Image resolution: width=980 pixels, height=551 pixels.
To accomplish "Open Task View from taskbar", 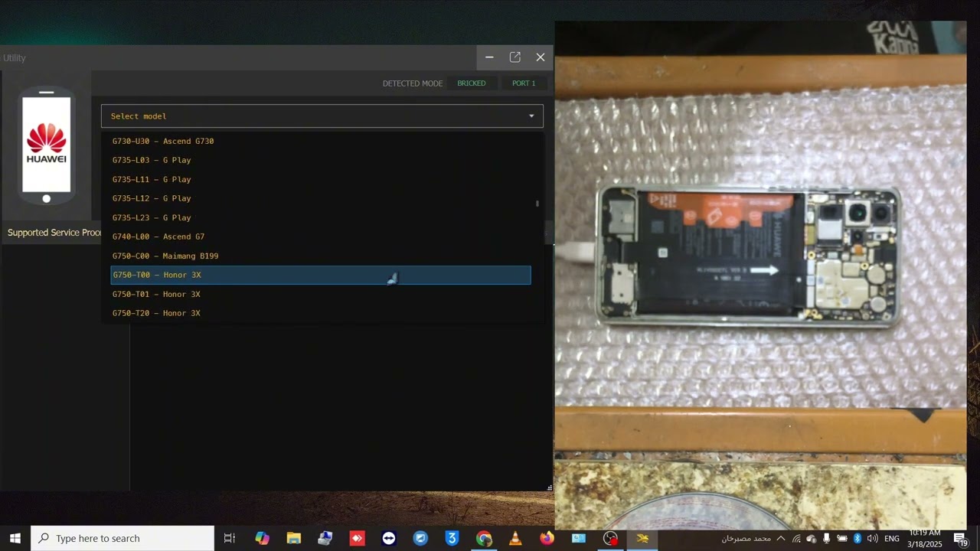I will (229, 538).
